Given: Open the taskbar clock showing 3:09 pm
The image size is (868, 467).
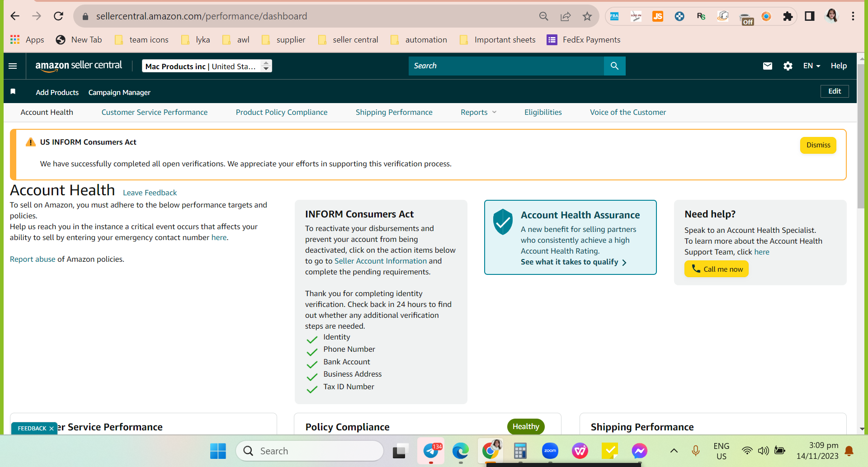Looking at the screenshot, I should click(817, 451).
